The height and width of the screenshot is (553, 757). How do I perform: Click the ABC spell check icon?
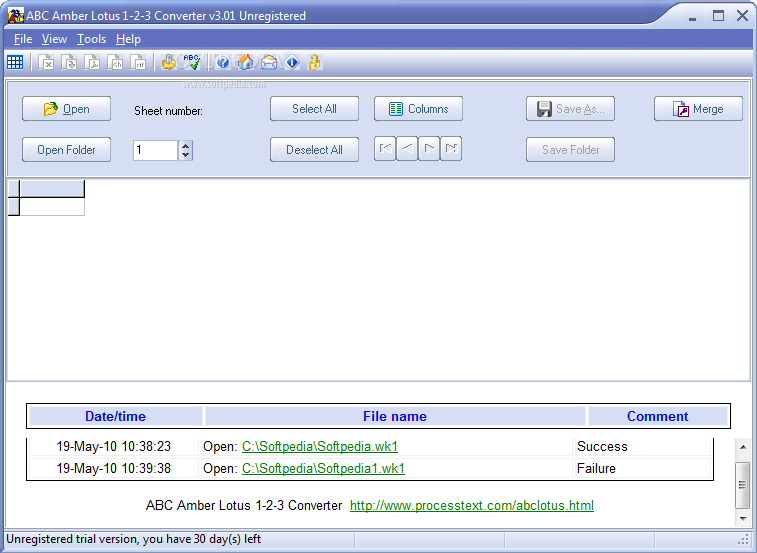(x=192, y=62)
